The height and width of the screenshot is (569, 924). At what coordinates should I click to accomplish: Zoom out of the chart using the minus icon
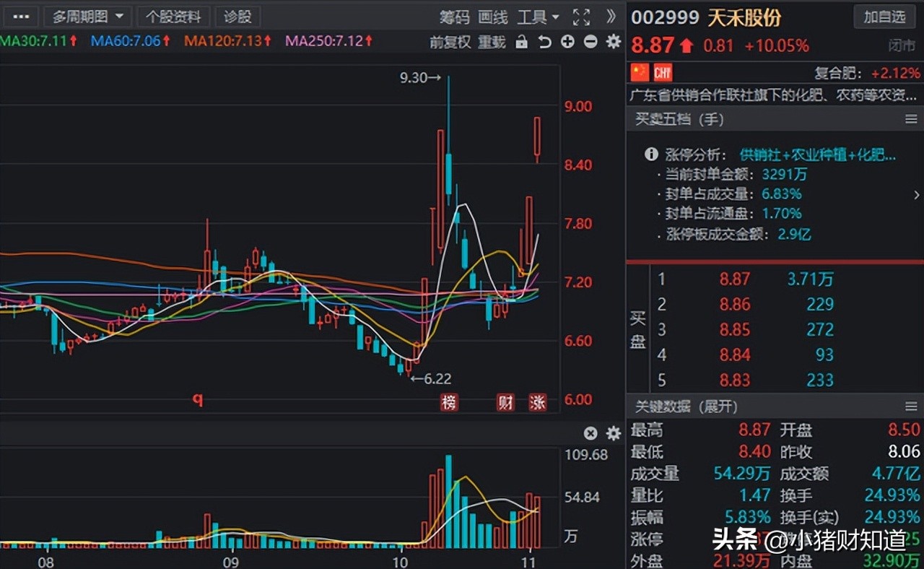click(590, 42)
